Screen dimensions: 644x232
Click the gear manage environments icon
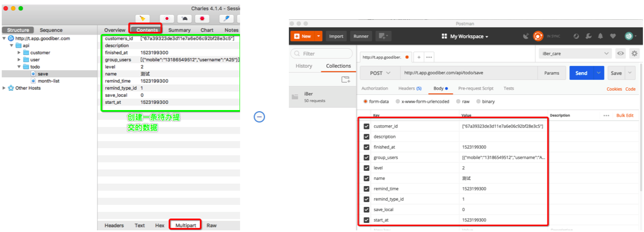tap(634, 53)
